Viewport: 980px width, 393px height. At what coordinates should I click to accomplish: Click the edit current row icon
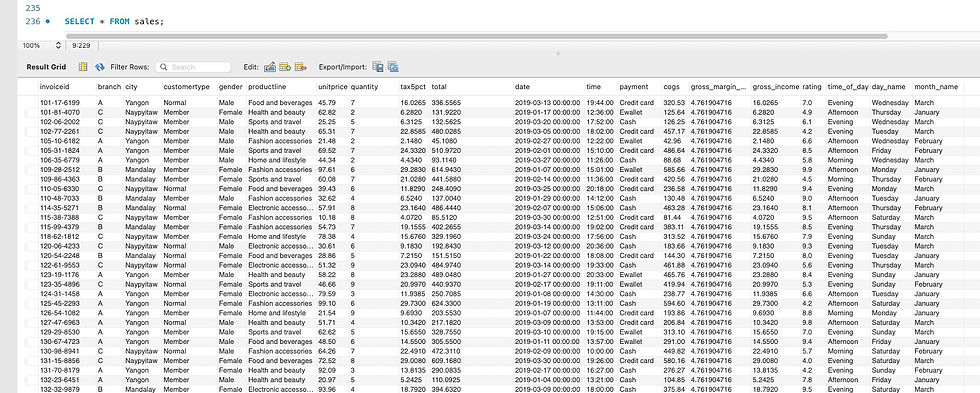270,67
